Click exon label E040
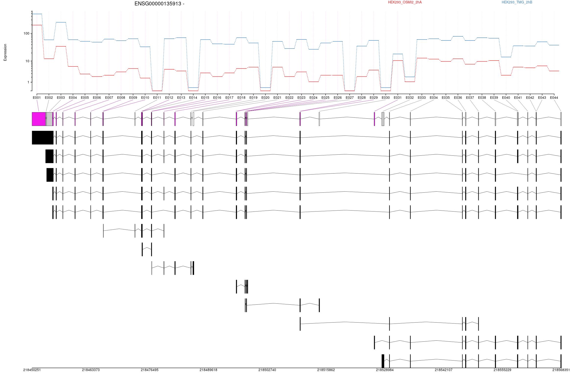 (x=506, y=98)
